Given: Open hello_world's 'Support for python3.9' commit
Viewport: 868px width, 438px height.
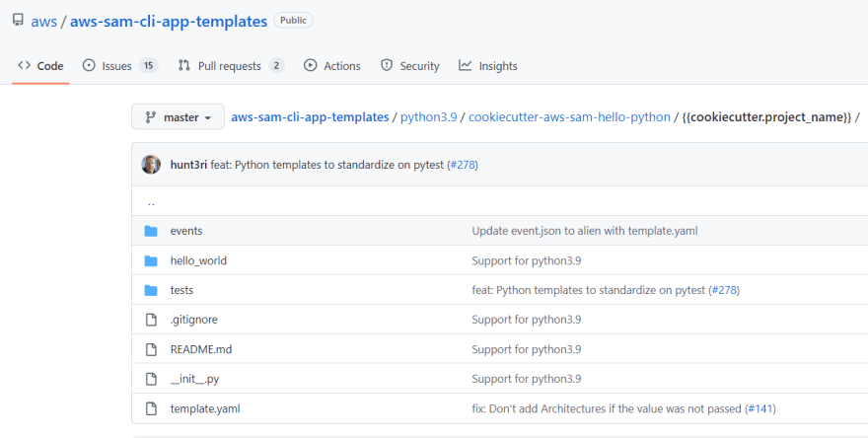Looking at the screenshot, I should click(x=527, y=260).
